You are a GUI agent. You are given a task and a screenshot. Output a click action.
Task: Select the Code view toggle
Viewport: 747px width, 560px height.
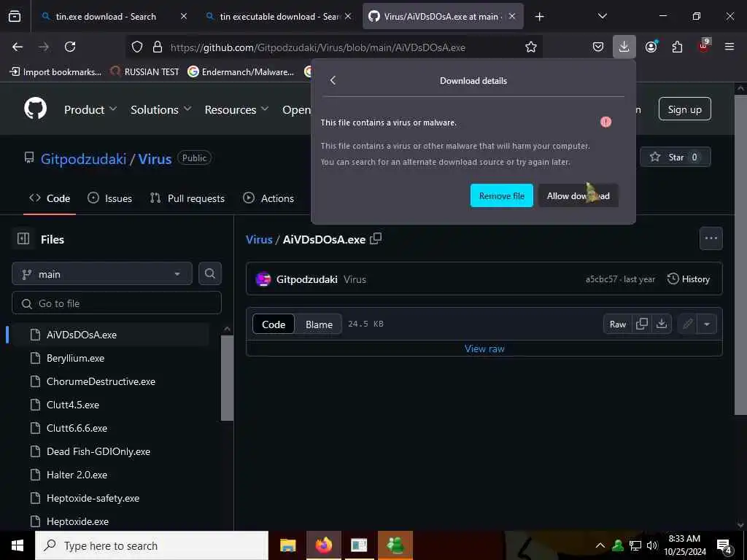[x=274, y=324]
